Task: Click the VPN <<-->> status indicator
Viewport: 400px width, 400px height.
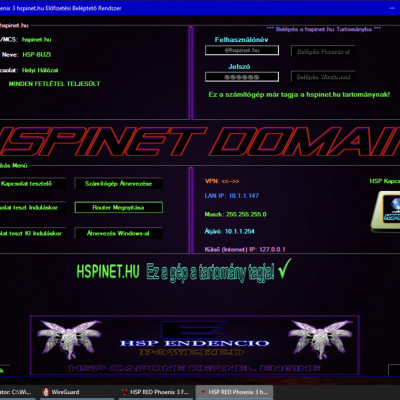Action: coord(222,181)
